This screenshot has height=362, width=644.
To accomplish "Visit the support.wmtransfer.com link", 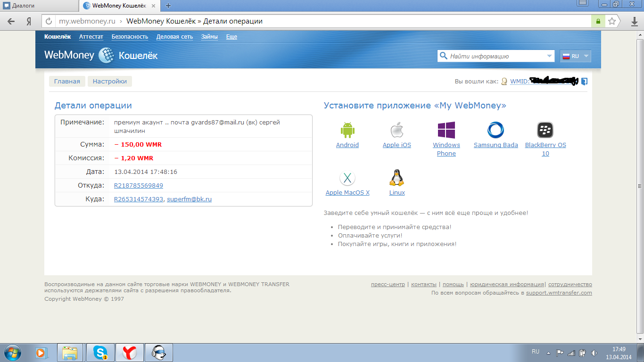I will pos(559,293).
